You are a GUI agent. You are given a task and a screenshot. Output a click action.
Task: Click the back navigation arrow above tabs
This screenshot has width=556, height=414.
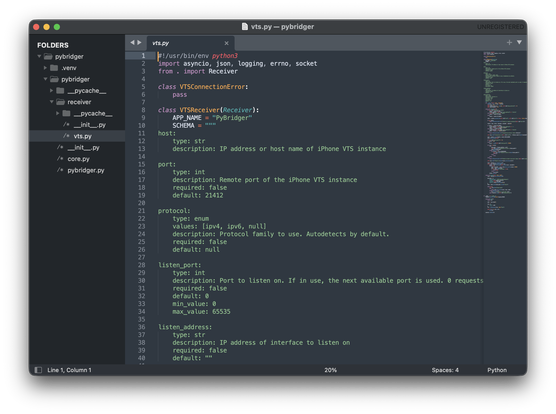pyautogui.click(x=132, y=43)
